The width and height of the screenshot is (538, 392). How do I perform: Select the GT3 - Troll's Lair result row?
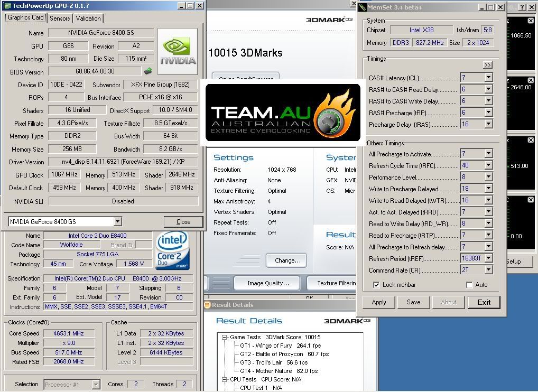point(273,363)
